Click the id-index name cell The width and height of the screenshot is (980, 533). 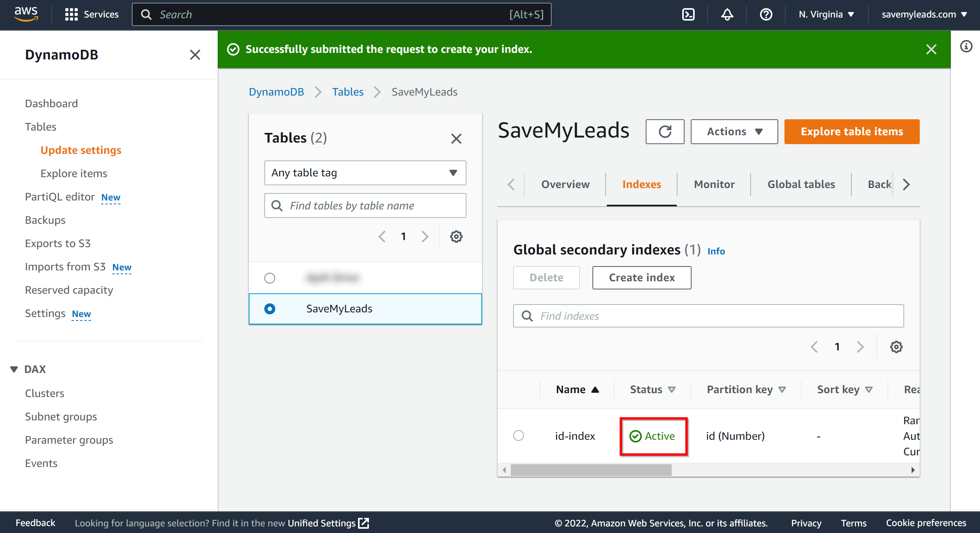coord(575,436)
